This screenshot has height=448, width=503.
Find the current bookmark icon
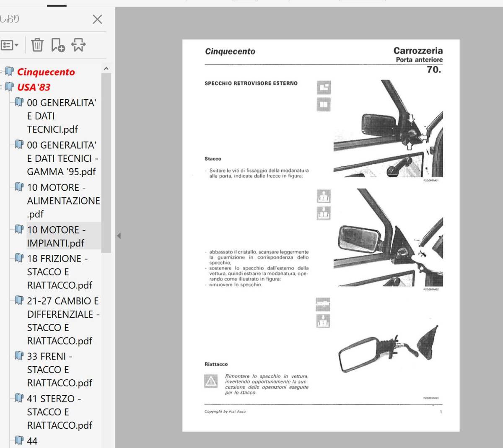point(78,45)
